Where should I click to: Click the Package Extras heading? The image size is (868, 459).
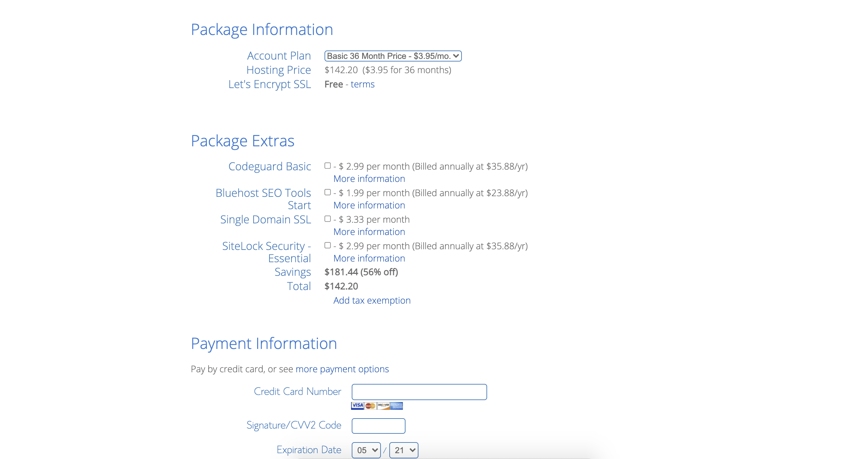click(x=243, y=141)
